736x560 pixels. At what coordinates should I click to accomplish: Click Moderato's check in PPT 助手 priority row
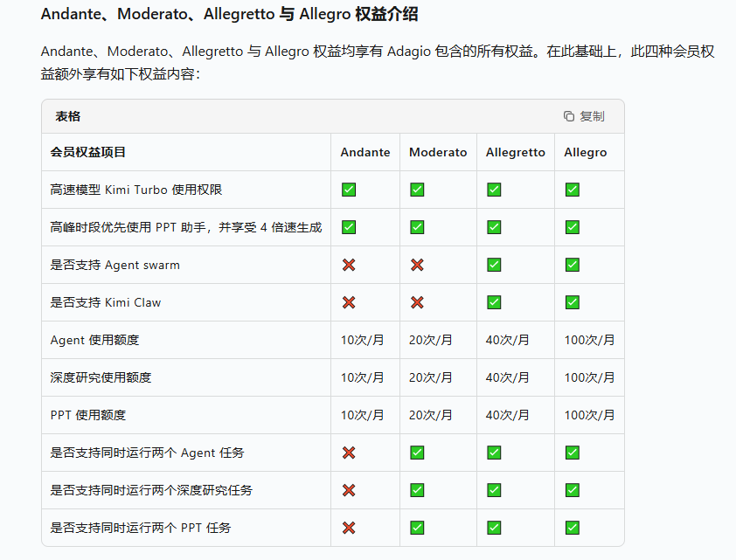coord(417,227)
